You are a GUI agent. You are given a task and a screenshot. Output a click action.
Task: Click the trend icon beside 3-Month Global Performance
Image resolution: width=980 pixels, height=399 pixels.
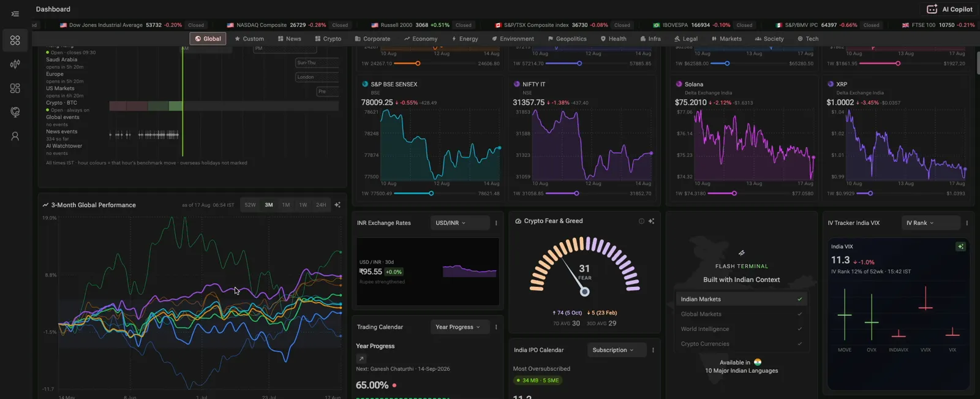coord(45,205)
